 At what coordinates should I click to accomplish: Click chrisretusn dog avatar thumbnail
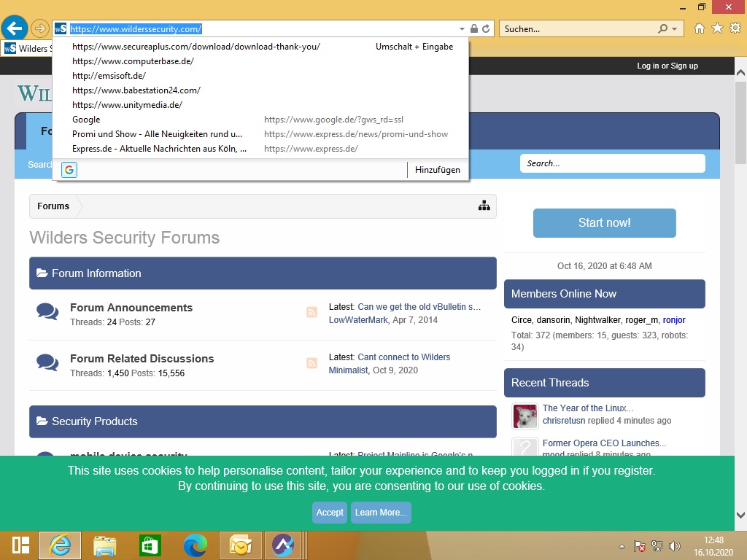[525, 416]
